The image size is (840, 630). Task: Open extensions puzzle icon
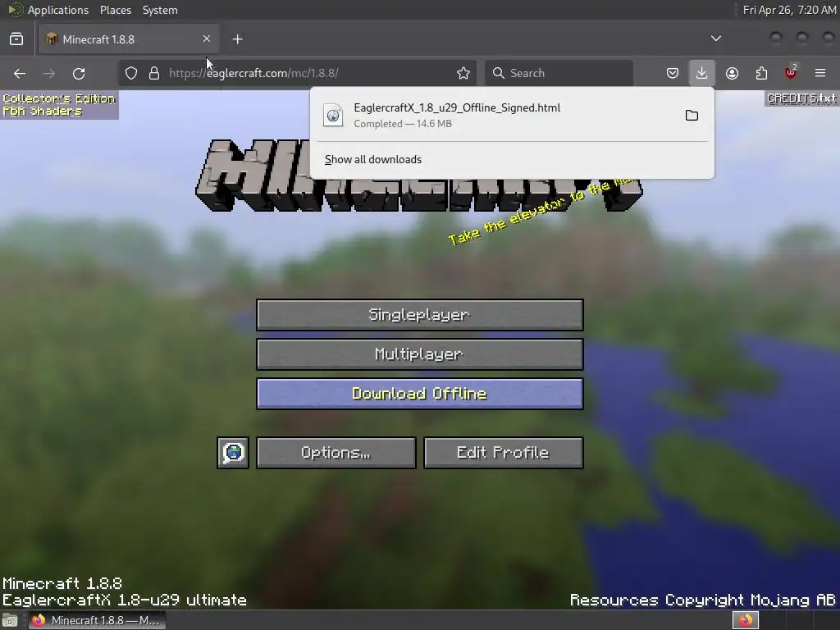tap(761, 73)
